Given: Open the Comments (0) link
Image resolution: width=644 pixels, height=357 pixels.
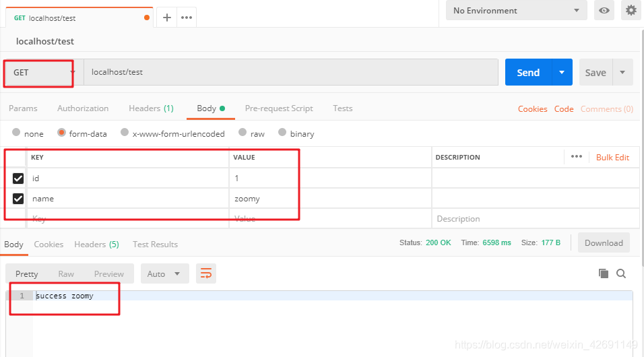Looking at the screenshot, I should 607,109.
